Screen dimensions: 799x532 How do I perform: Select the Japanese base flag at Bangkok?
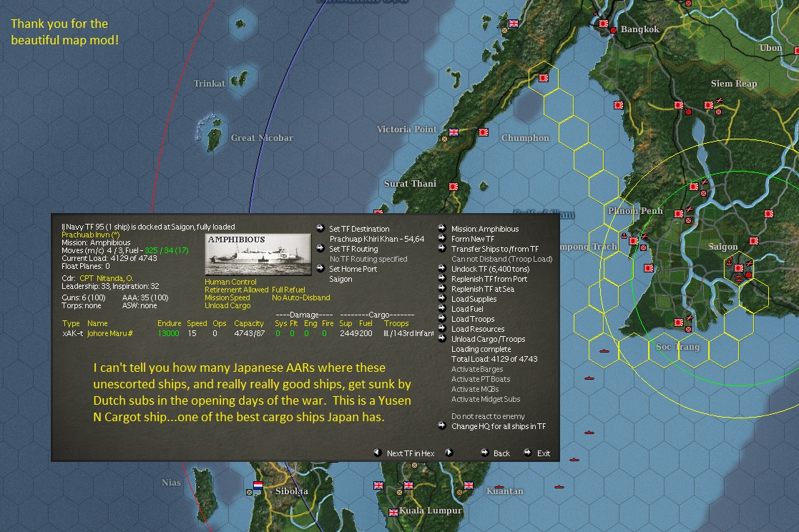click(604, 24)
